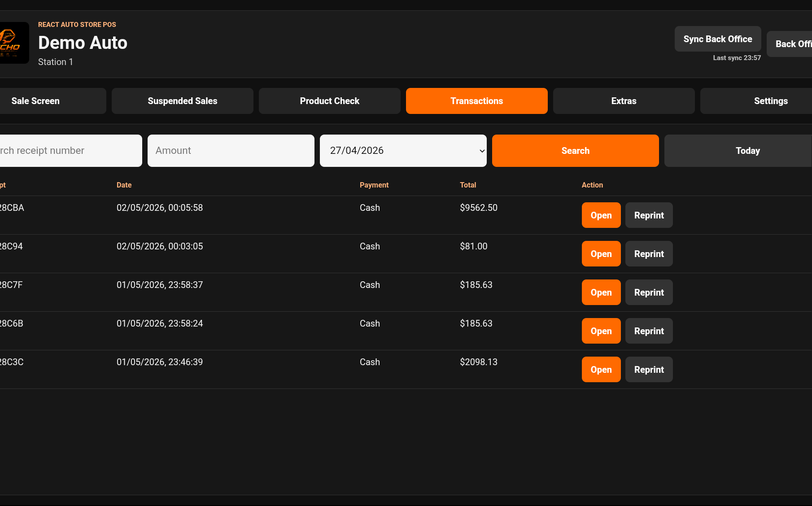Click receipt number ending 8C3C

pos(12,362)
